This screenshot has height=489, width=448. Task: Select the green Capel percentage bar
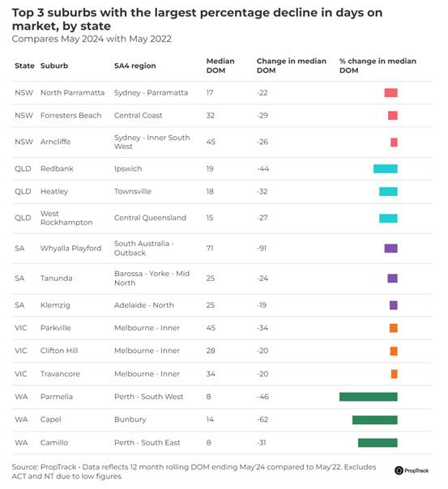coord(375,419)
